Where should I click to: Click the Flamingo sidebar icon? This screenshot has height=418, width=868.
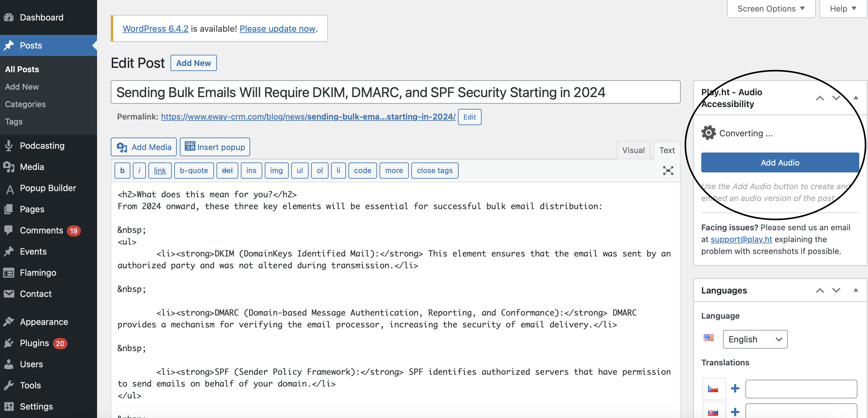pyautogui.click(x=9, y=272)
